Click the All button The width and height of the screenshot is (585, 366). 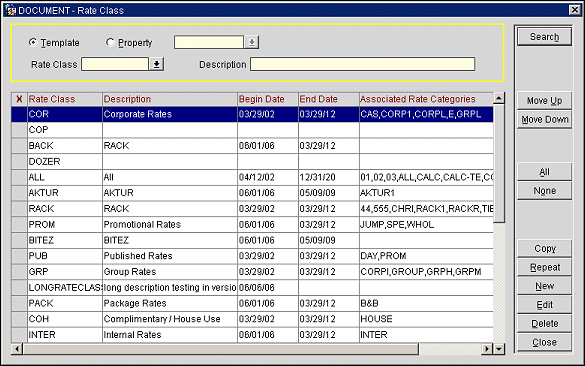[544, 172]
